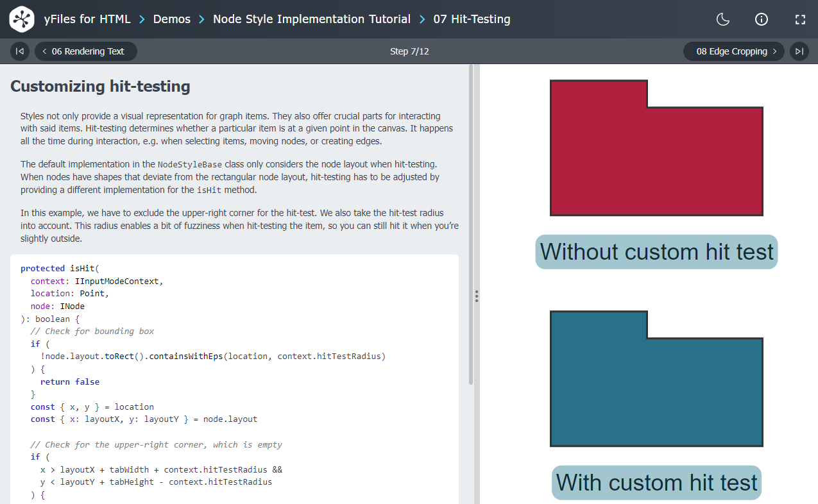The width and height of the screenshot is (818, 504).
Task: Click 07 Hit-Testing breadcrumb item
Action: coord(472,19)
